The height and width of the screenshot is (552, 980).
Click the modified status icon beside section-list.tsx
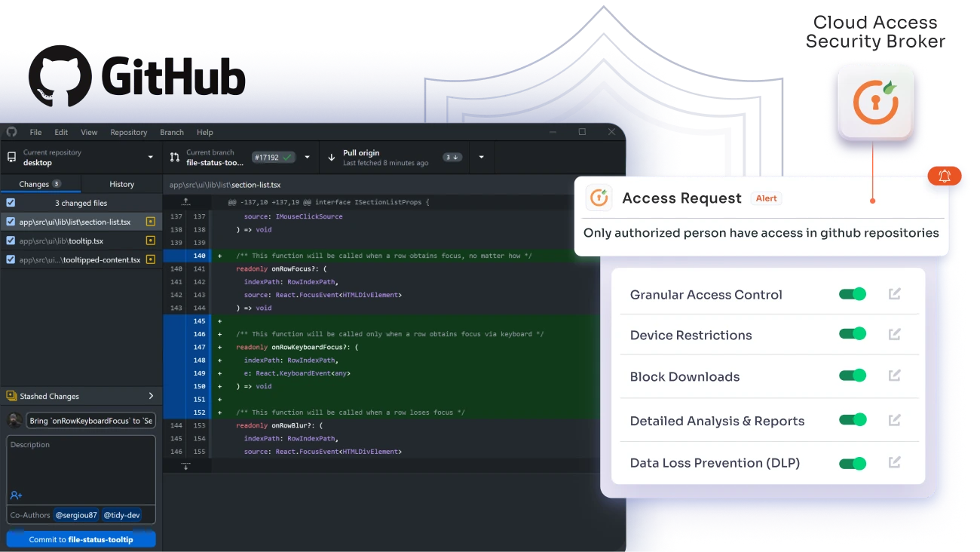coord(149,222)
